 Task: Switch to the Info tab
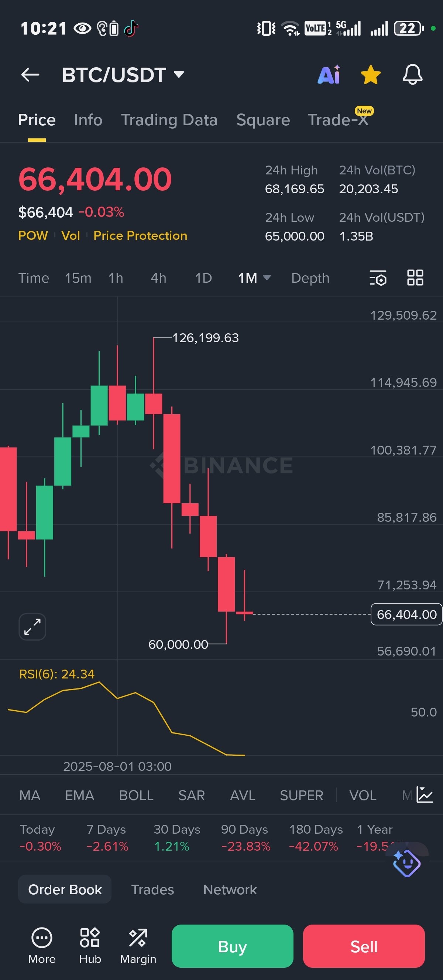[88, 120]
